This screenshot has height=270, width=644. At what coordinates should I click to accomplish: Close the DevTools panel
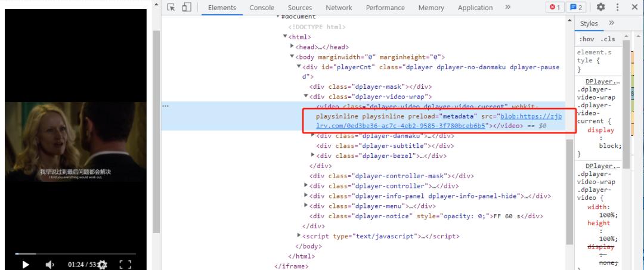click(x=634, y=7)
